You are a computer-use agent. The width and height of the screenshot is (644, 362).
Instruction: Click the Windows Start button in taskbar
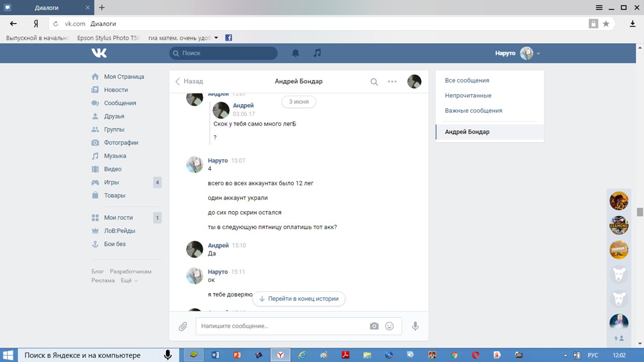pos(9,355)
